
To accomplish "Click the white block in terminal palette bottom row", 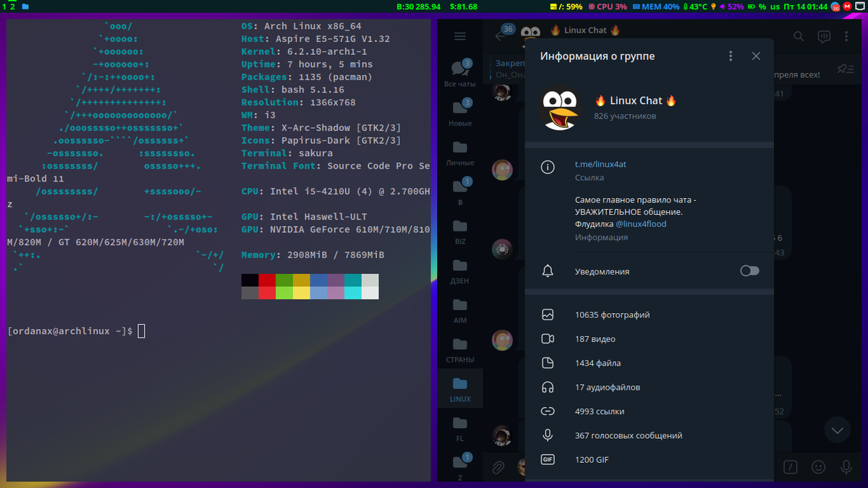I will (x=370, y=293).
